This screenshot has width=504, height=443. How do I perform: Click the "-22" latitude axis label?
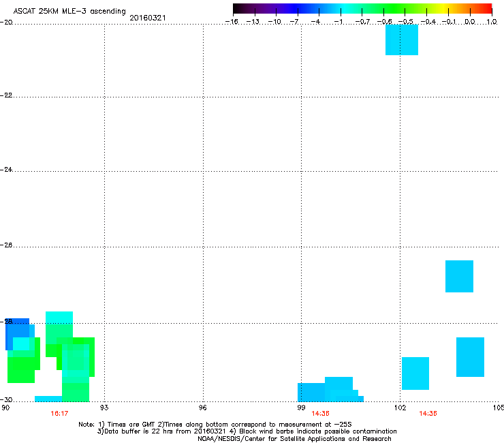[6, 95]
